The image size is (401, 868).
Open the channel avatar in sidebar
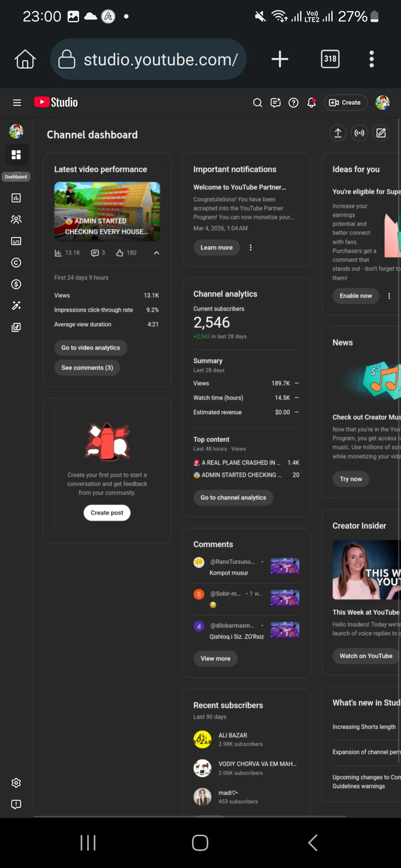16,131
